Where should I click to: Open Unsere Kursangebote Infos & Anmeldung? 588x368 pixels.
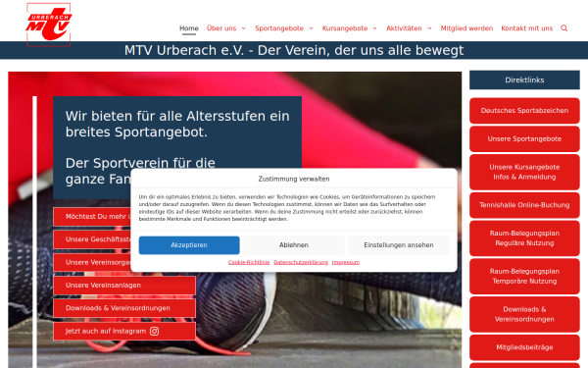point(524,172)
